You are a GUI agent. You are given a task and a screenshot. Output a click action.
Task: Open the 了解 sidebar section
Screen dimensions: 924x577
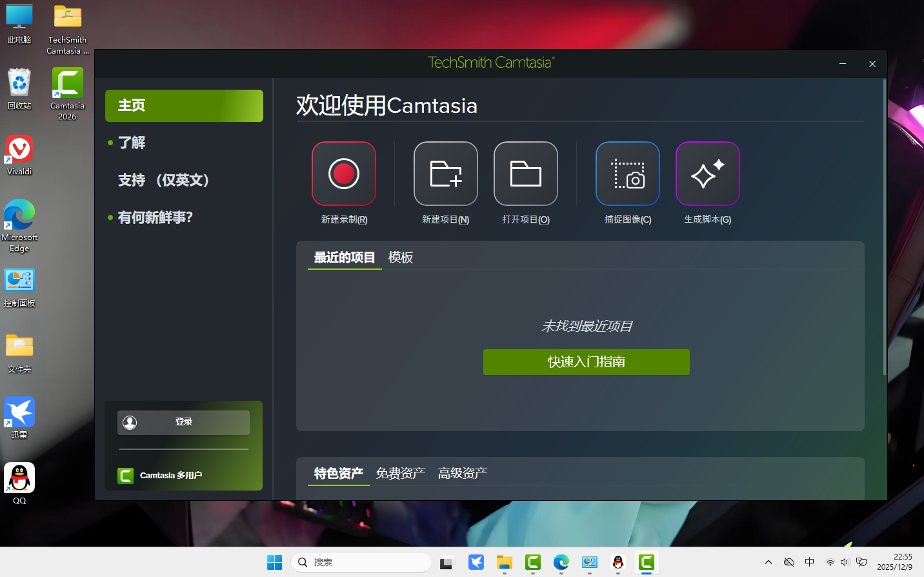pyautogui.click(x=132, y=143)
